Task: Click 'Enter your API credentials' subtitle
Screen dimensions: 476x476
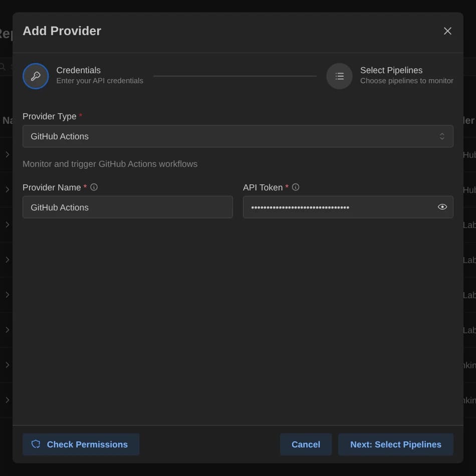Action: click(100, 81)
